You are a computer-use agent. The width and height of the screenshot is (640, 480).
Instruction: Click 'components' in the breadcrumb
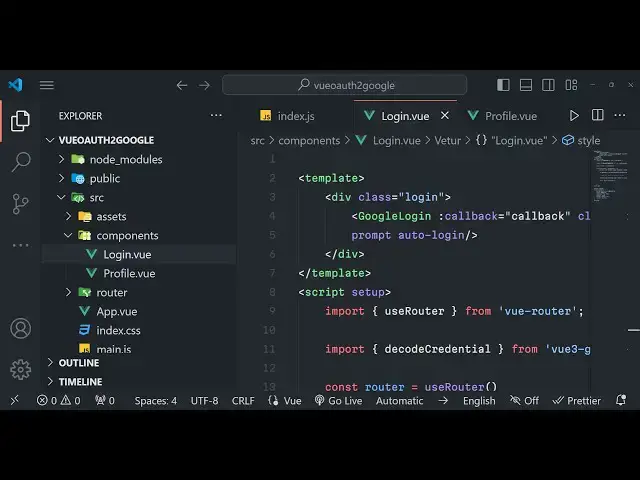(309, 141)
